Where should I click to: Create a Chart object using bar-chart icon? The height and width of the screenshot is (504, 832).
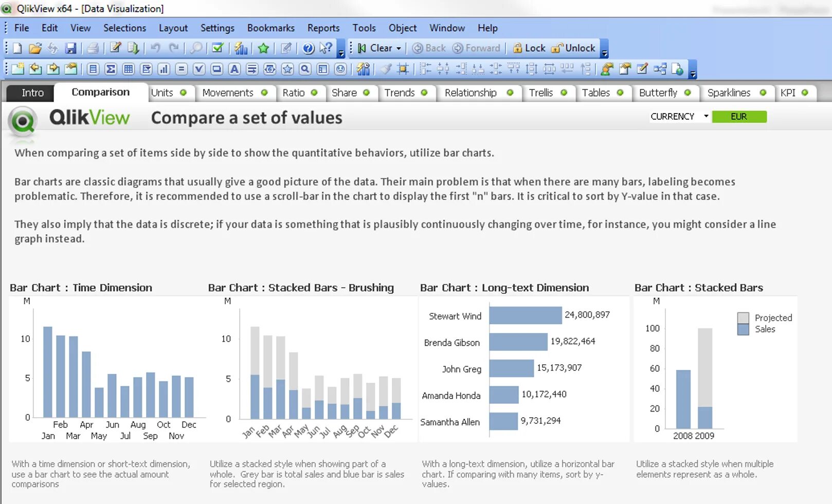(x=164, y=69)
